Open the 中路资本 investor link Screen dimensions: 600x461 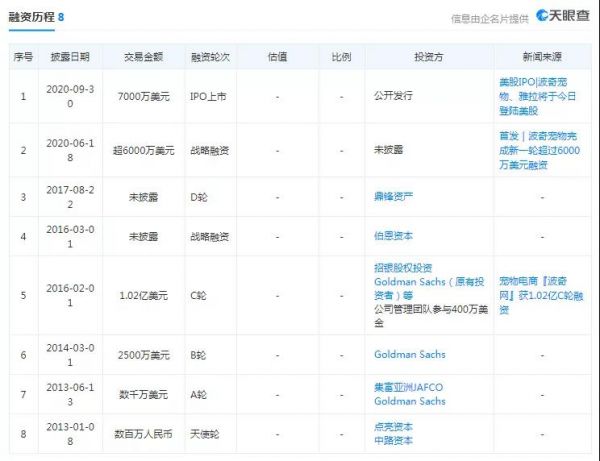point(393,441)
